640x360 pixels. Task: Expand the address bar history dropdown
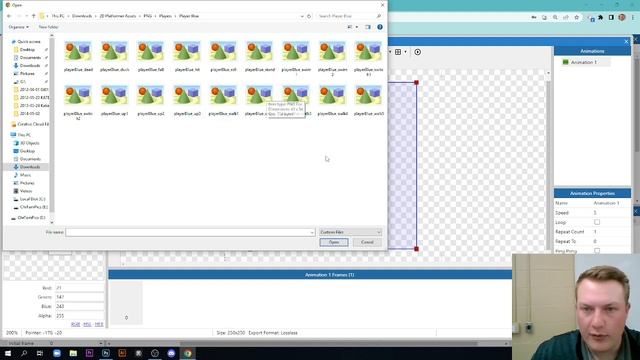(302, 16)
